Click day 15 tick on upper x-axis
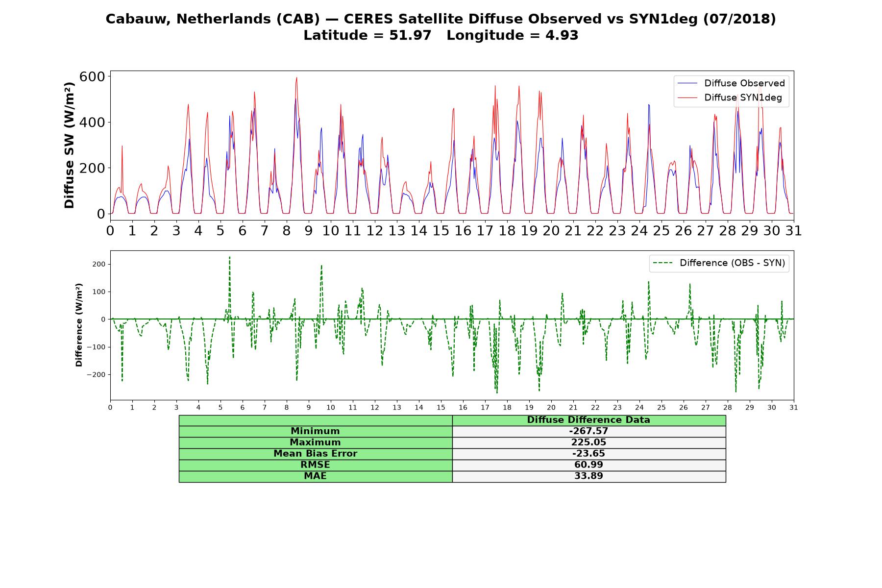 pos(441,231)
